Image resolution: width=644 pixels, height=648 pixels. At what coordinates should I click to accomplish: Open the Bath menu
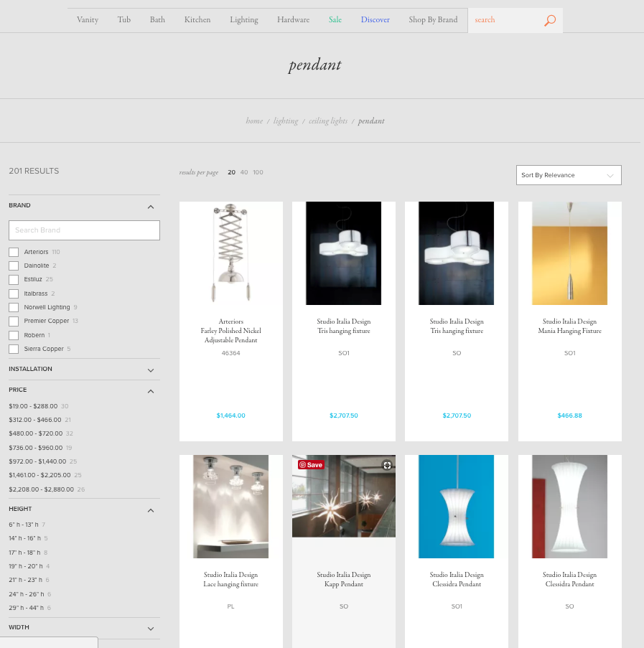point(157,20)
